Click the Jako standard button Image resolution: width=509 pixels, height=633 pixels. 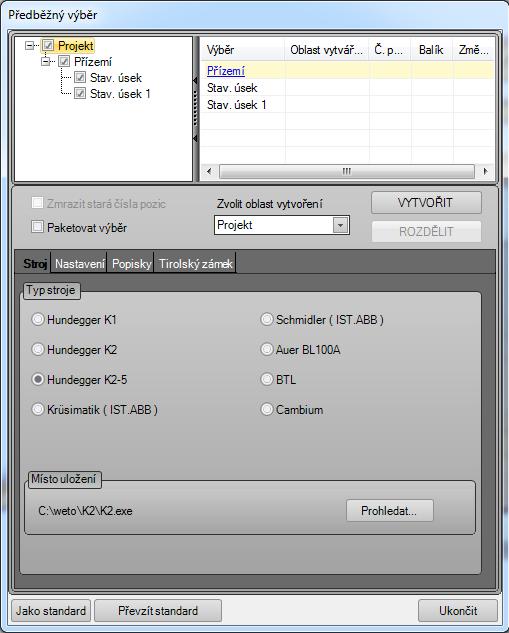tap(51, 610)
